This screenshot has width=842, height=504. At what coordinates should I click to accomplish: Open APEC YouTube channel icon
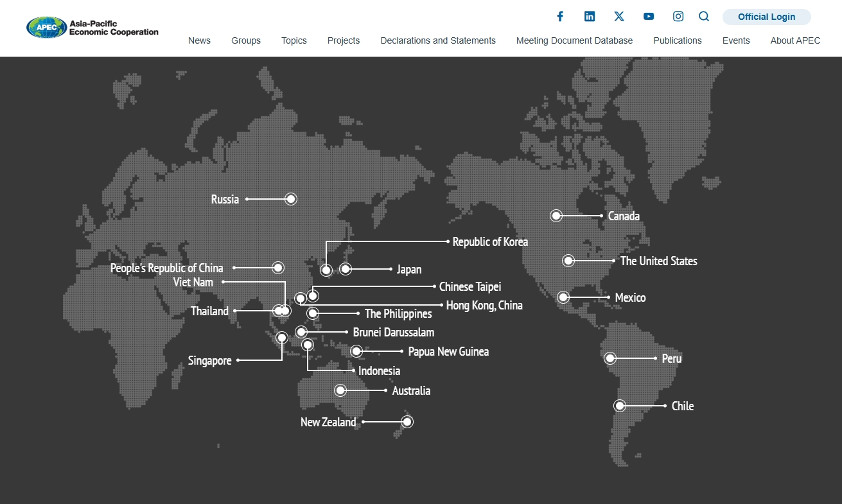coord(649,17)
